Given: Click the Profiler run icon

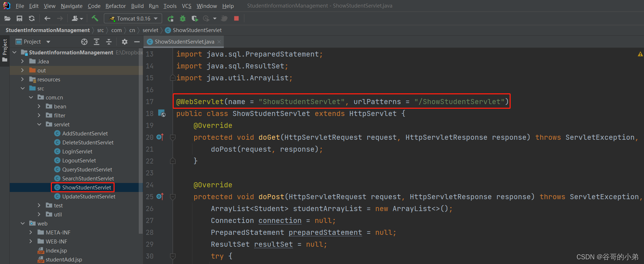Looking at the screenshot, I should [x=206, y=18].
